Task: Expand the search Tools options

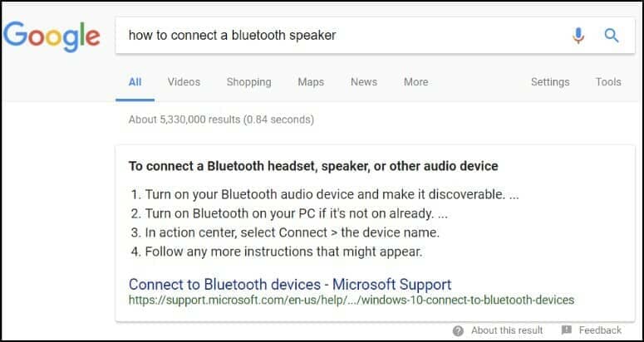Action: point(608,82)
